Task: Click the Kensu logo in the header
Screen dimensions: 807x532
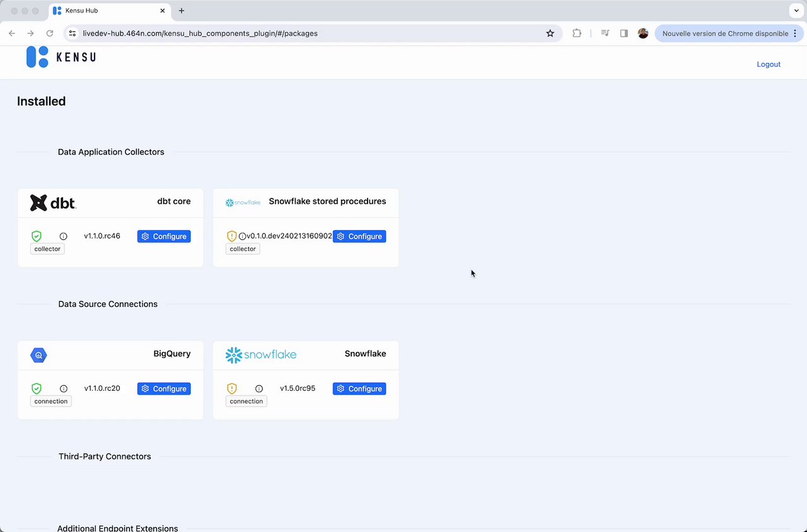Action: pyautogui.click(x=61, y=57)
